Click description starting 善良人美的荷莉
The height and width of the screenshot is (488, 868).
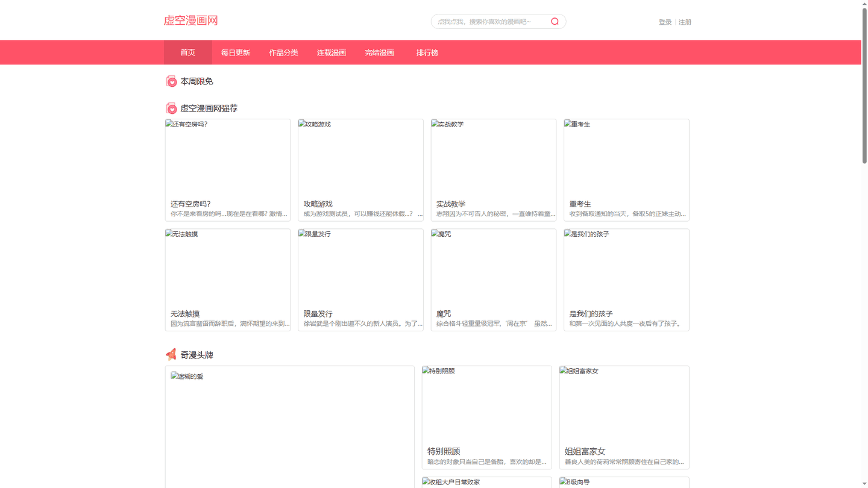point(624,462)
